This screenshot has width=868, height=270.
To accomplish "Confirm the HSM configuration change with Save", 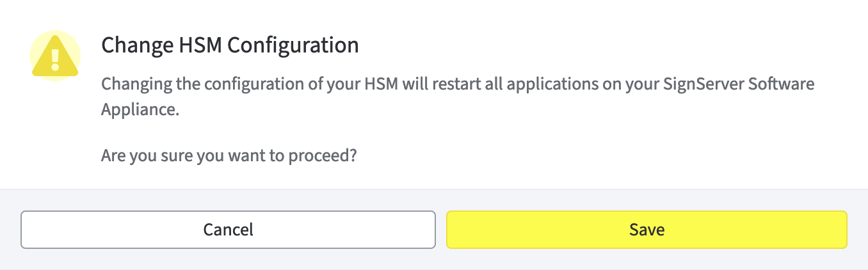I will [647, 230].
